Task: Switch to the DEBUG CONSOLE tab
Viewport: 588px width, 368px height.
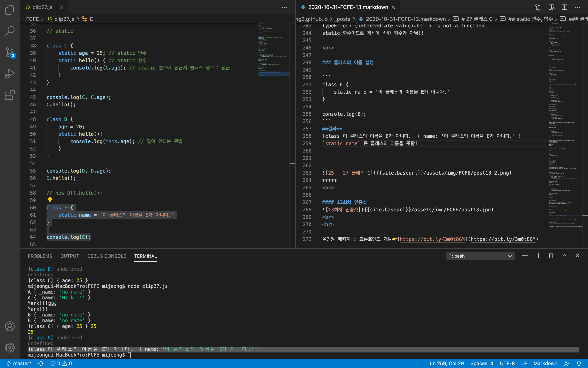Action: tap(107, 256)
